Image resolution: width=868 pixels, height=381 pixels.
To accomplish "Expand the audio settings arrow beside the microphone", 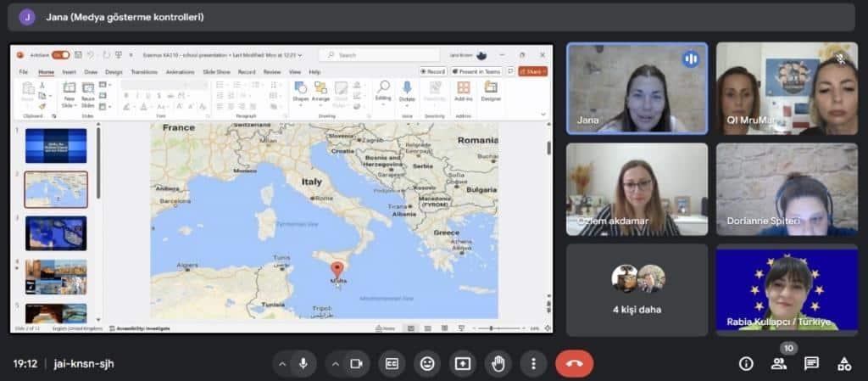I will tap(281, 363).
